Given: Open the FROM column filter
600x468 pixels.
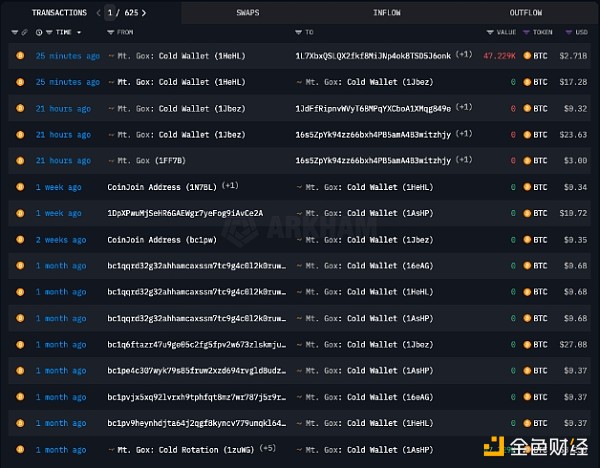Looking at the screenshot, I should (x=111, y=32).
